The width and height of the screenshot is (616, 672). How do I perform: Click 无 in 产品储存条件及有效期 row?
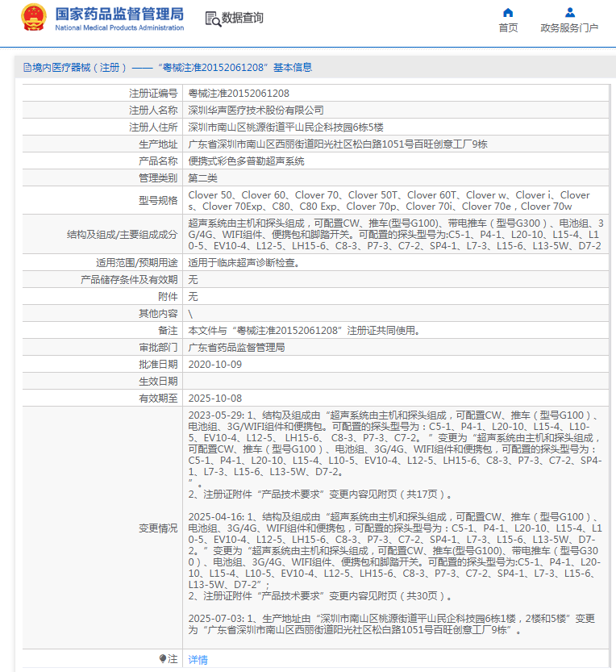tap(193, 280)
